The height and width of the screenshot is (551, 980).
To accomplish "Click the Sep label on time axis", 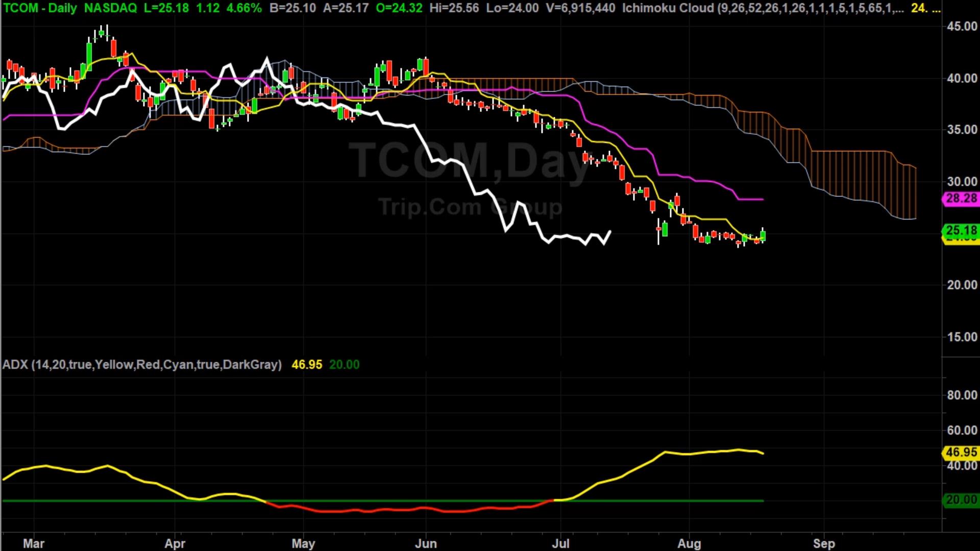I will coord(824,543).
